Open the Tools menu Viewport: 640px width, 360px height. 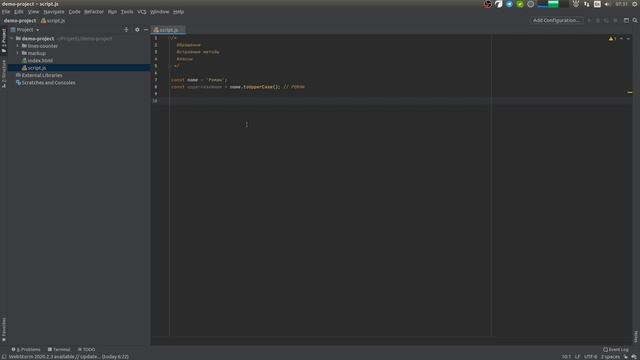point(127,12)
